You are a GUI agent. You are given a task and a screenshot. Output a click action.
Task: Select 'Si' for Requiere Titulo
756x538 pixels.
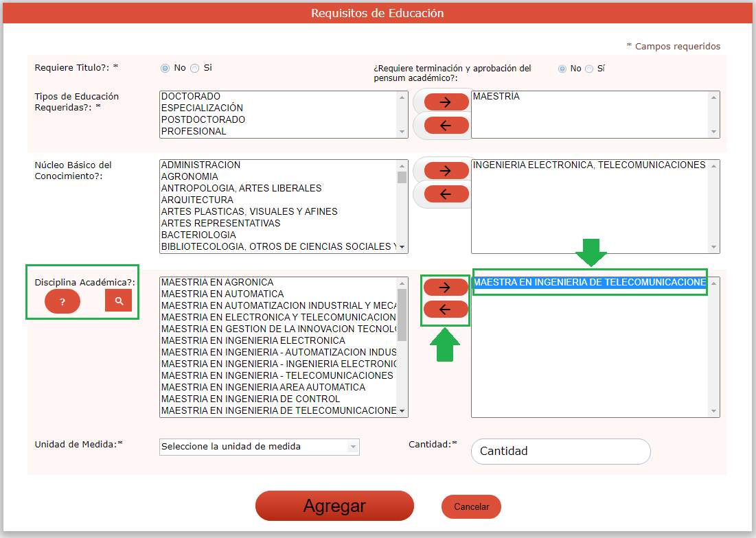point(195,68)
